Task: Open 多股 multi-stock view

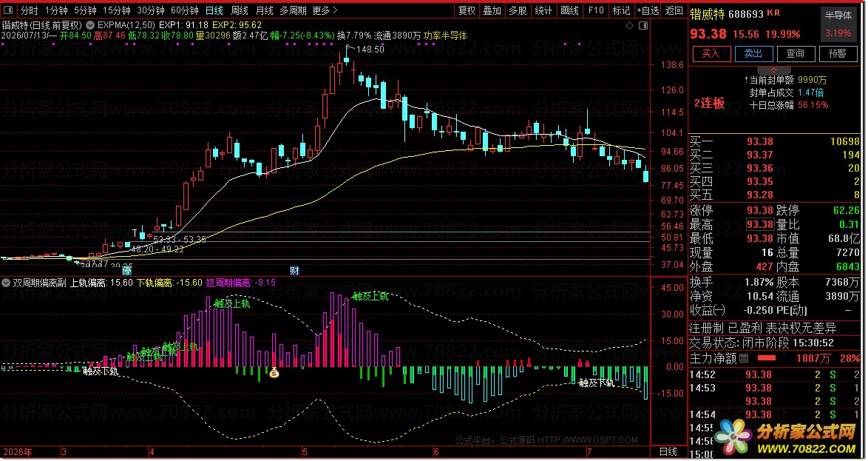Action: coord(518,10)
